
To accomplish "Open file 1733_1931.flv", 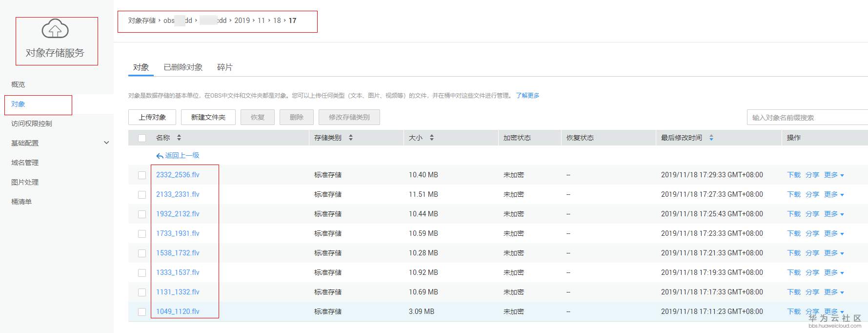I will [178, 233].
